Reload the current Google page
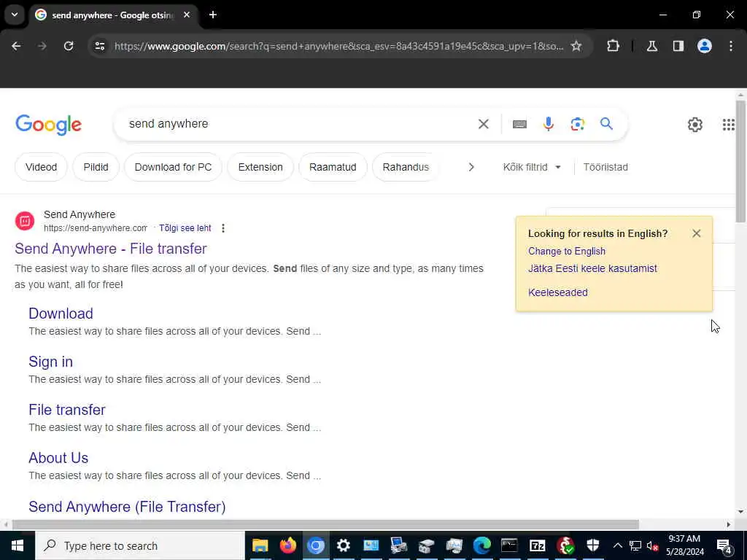The image size is (747, 560). coord(69,46)
